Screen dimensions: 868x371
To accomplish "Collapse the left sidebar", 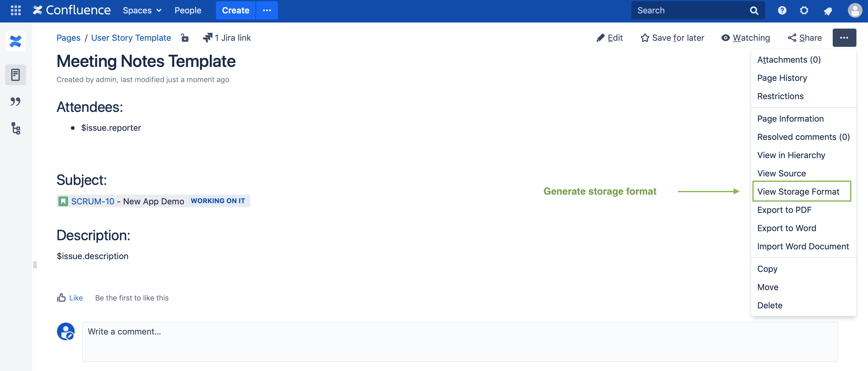I will point(34,265).
